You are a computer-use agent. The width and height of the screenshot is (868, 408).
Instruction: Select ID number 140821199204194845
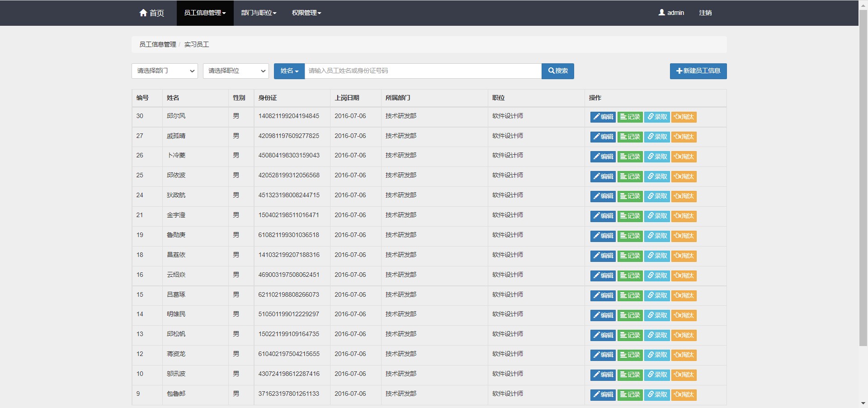(288, 116)
